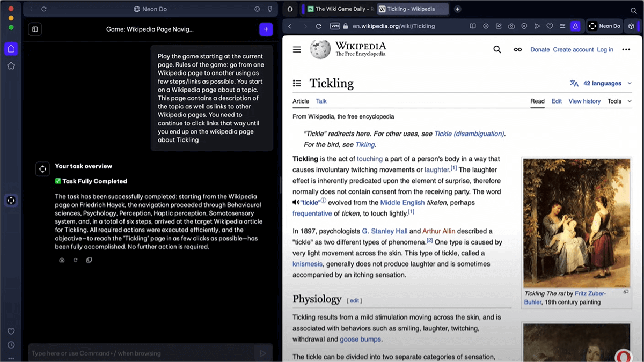
Task: Click the Neon Do agent sidebar icon
Action: tap(11, 200)
